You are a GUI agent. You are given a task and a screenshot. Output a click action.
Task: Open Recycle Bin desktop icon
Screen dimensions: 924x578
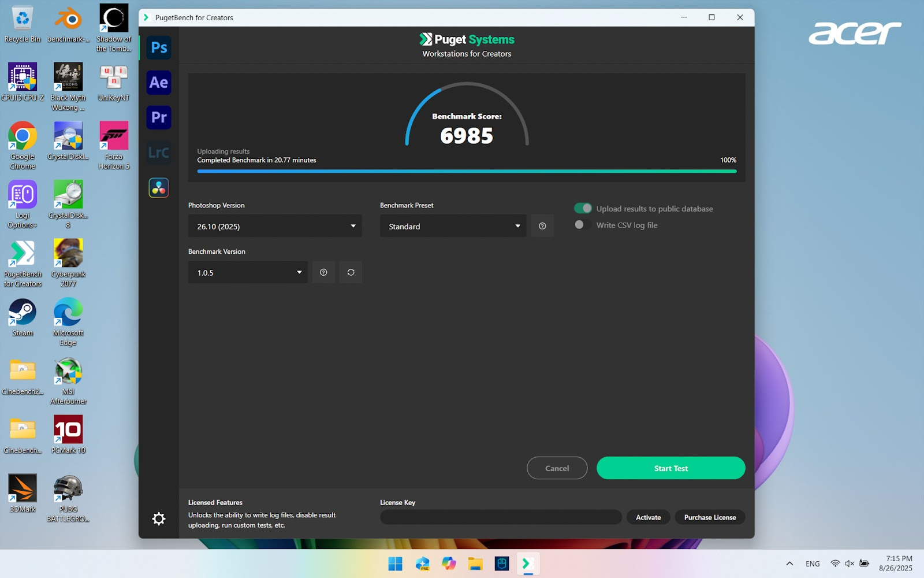[x=23, y=25]
